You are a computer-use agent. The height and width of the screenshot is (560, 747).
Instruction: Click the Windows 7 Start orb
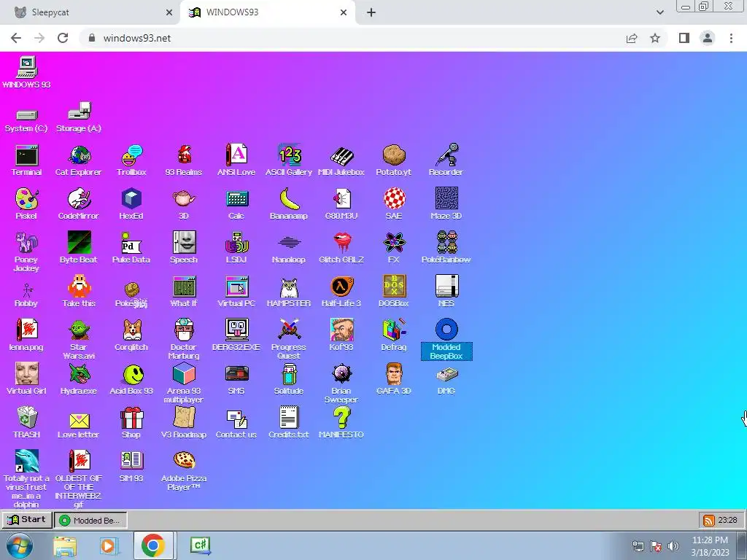20,545
